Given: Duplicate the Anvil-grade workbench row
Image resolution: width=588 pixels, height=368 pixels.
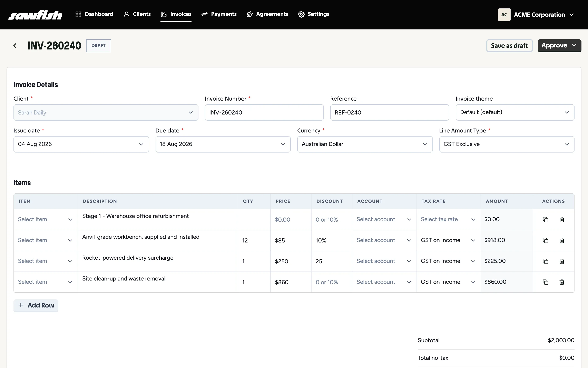Looking at the screenshot, I should coord(546,240).
